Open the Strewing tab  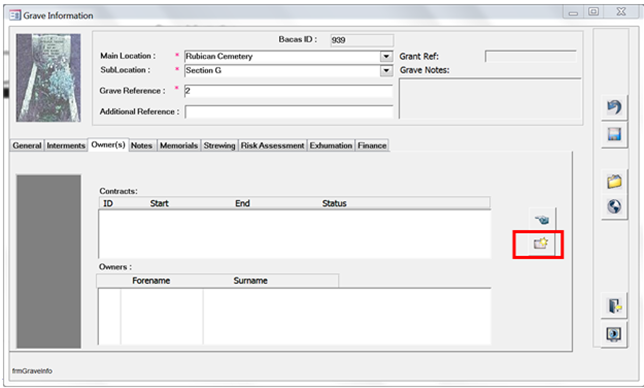(x=219, y=145)
